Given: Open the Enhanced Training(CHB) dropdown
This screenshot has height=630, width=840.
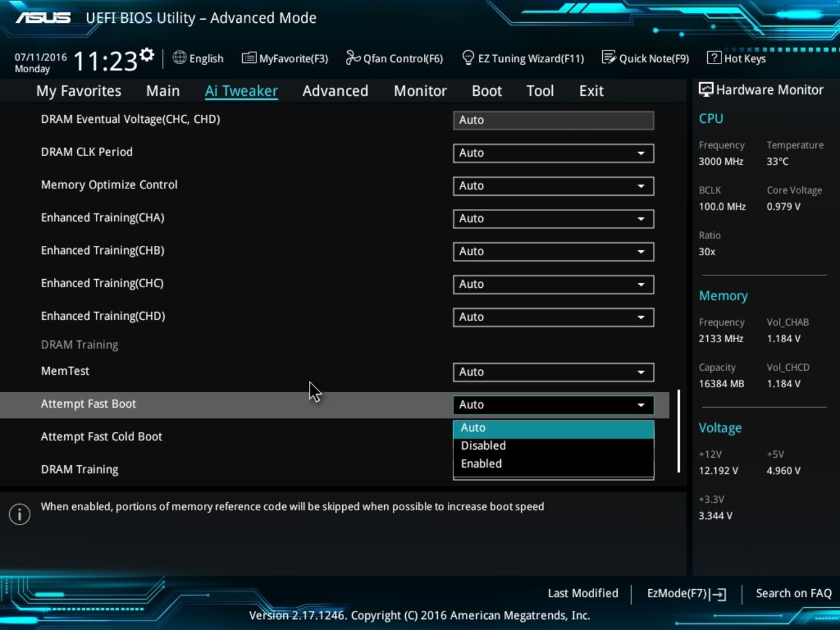Looking at the screenshot, I should (553, 251).
